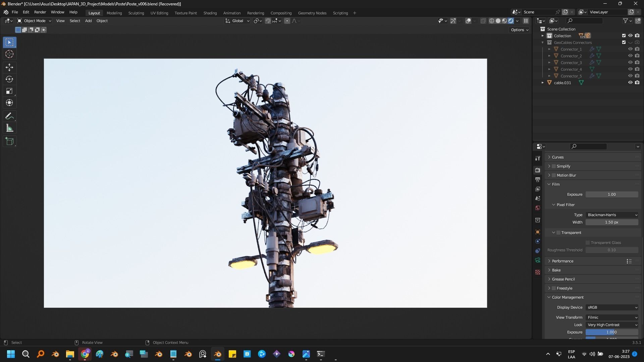This screenshot has height=362, width=644.
Task: Open the Render menu
Action: point(40,12)
